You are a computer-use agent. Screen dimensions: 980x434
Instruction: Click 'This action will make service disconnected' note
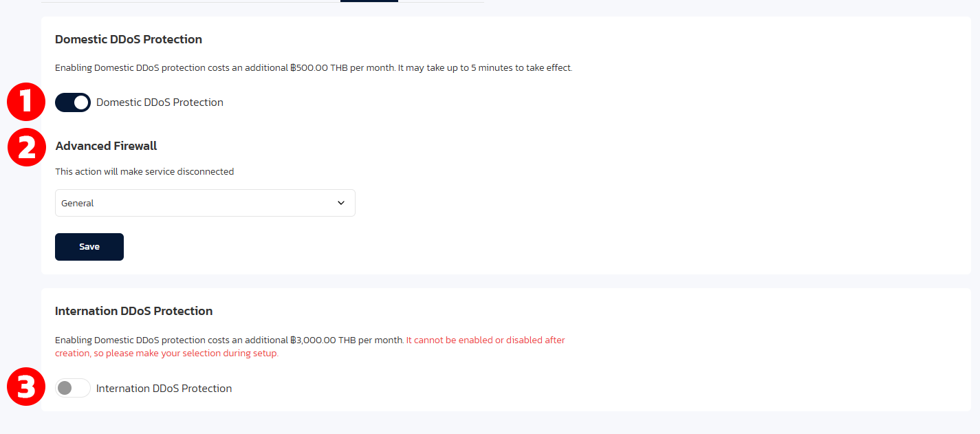pos(144,171)
